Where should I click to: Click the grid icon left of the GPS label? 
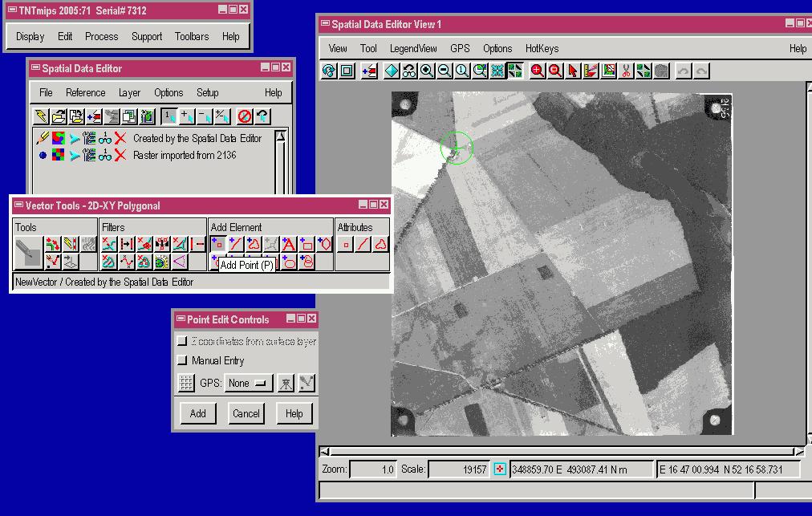point(186,383)
